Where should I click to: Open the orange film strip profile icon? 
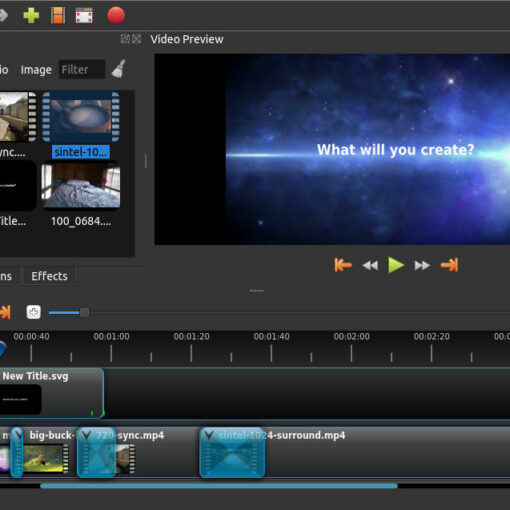pyautogui.click(x=58, y=15)
